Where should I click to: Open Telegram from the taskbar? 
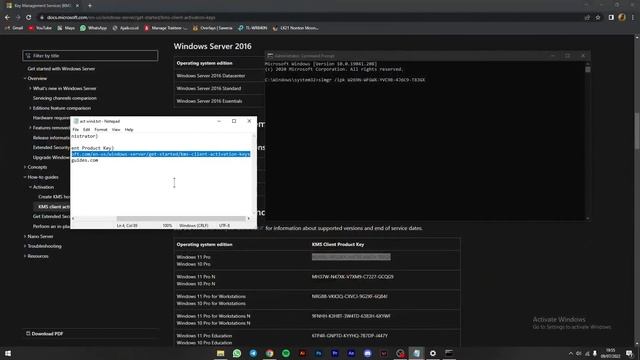253,353
